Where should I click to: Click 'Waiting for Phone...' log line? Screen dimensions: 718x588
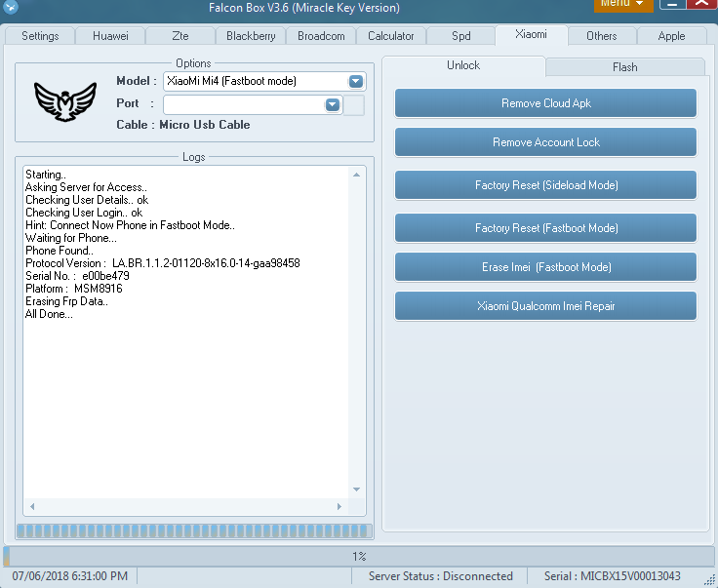pyautogui.click(x=71, y=238)
